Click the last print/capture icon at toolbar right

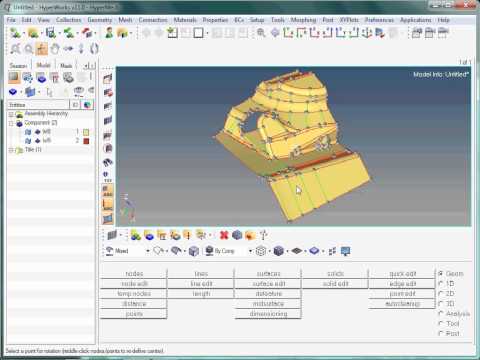click(x=443, y=33)
